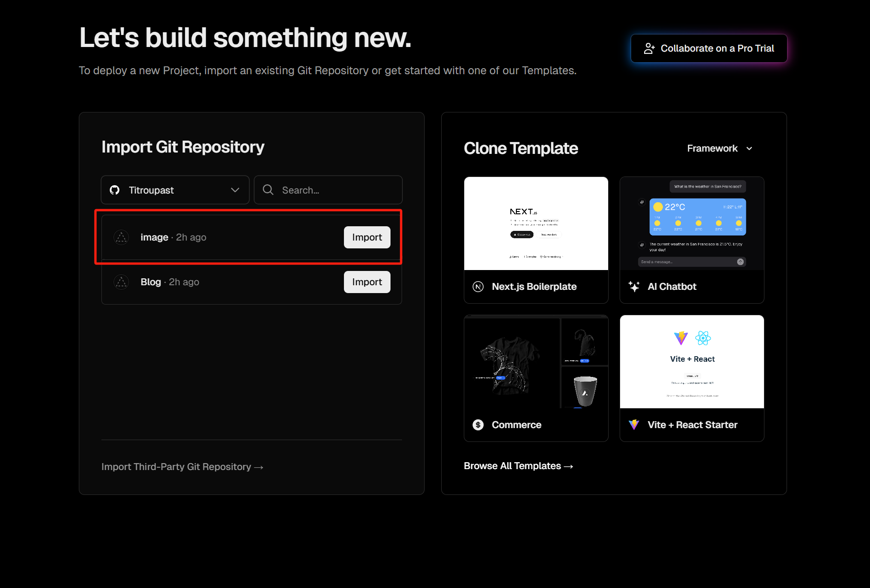Viewport: 870px width, 588px height.
Task: Click the Next.js logo icon beside Boilerplate
Action: [x=478, y=287]
